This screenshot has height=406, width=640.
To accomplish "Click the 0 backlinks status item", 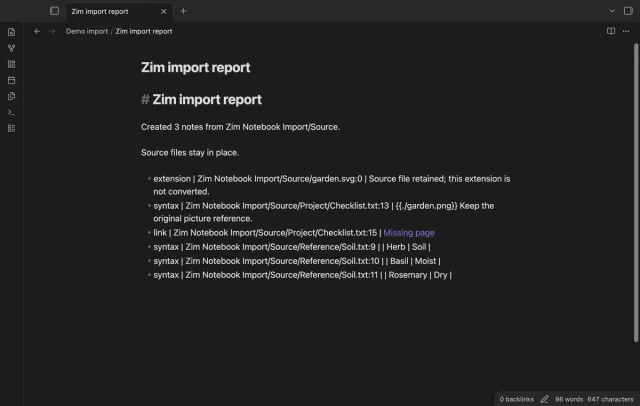I will tap(516, 399).
